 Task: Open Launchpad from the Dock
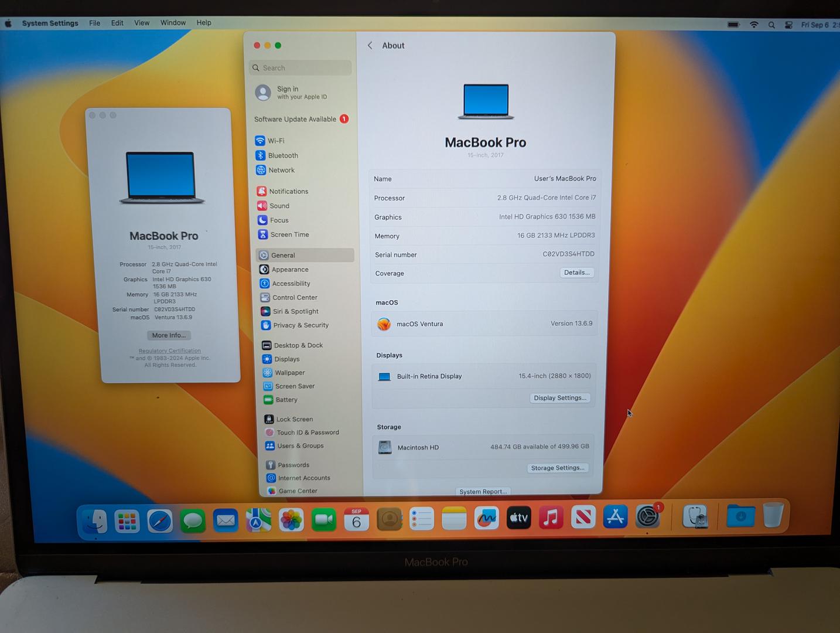pyautogui.click(x=127, y=520)
